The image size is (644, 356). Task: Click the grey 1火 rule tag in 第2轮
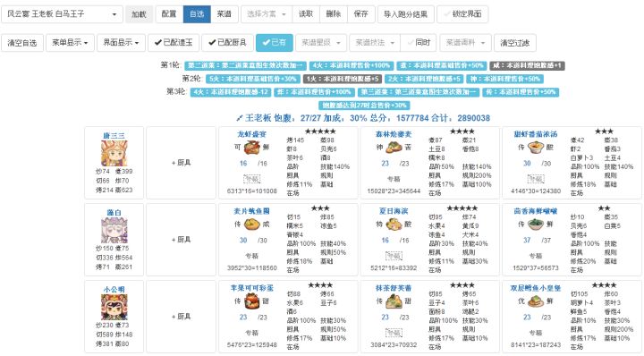click(343, 79)
